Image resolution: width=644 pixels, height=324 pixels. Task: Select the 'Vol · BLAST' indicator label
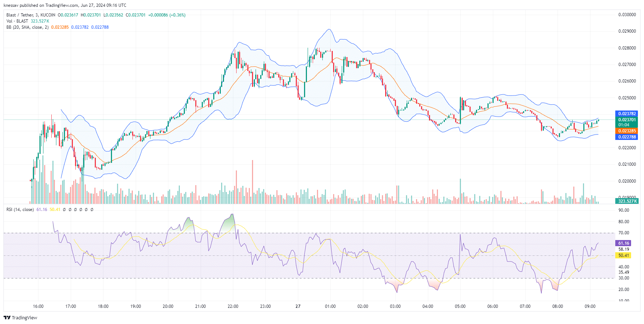pyautogui.click(x=17, y=21)
